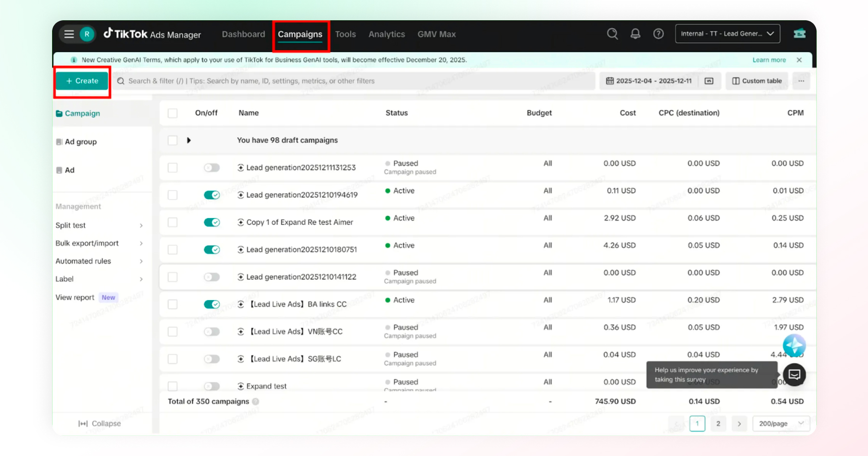This screenshot has height=456, width=868.
Task: Turn off Lead generation20251210180751 switch
Action: (x=212, y=249)
